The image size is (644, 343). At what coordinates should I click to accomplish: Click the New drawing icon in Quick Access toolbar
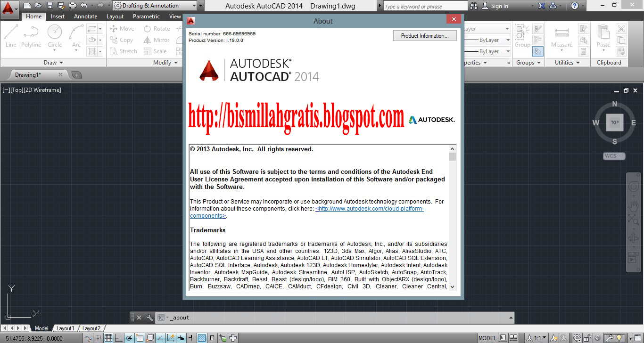pyautogui.click(x=27, y=6)
